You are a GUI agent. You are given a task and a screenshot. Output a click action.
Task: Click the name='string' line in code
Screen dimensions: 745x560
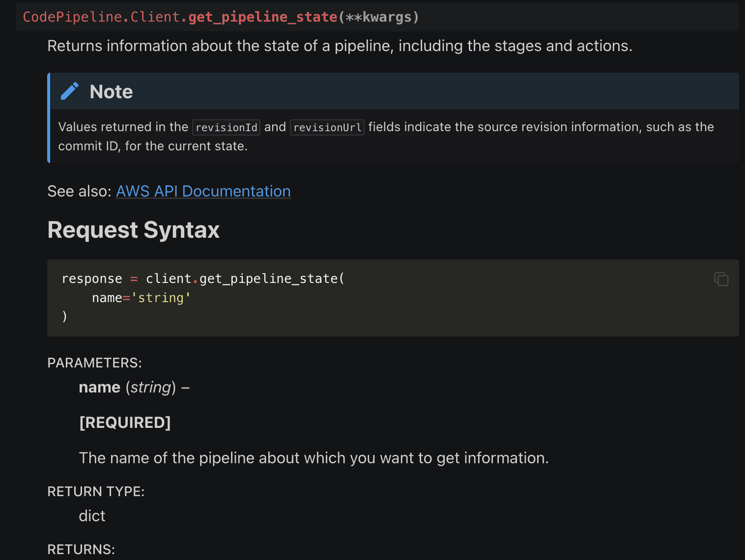(x=141, y=298)
